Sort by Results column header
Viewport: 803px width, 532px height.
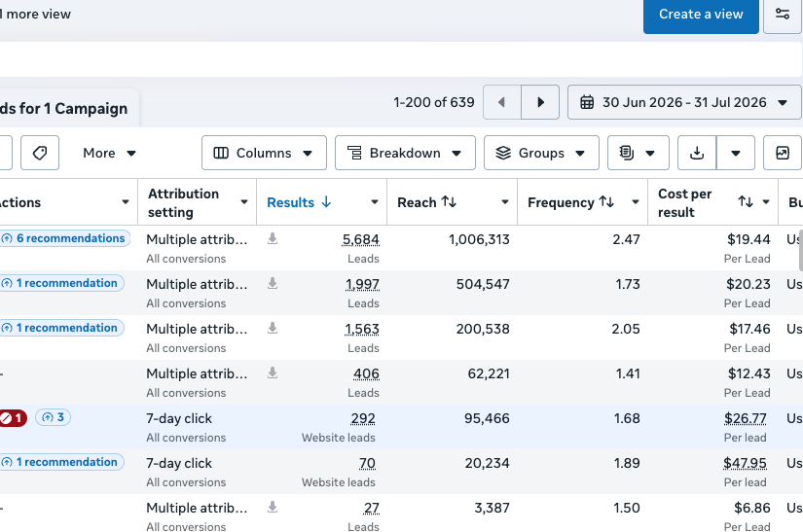coord(299,202)
